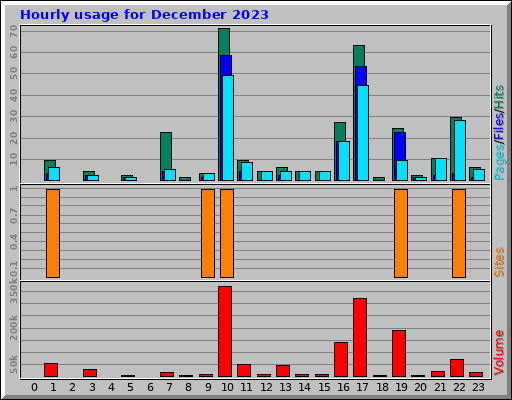The width and height of the screenshot is (512, 400).
Task: Click the orange Sites bar at hour 9
Action: (208, 233)
